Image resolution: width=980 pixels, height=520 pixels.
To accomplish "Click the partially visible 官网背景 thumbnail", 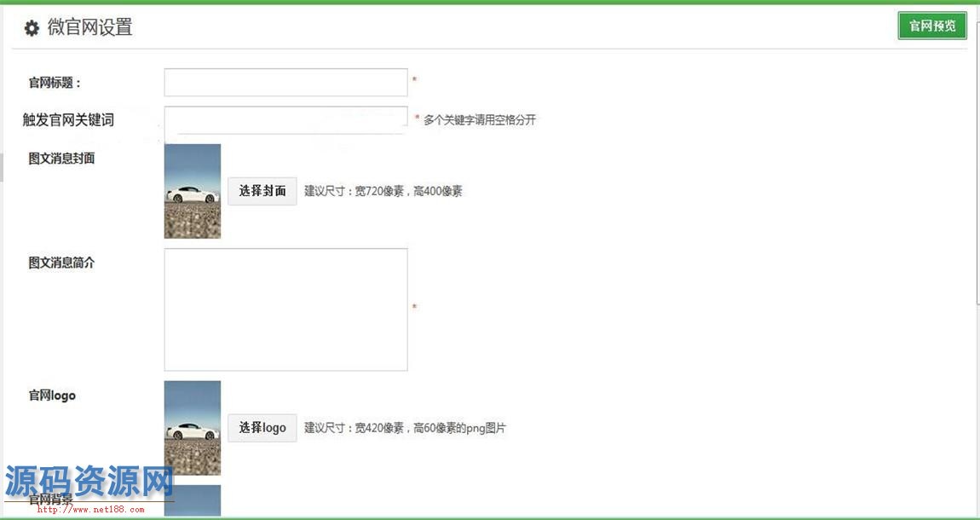I will [193, 501].
